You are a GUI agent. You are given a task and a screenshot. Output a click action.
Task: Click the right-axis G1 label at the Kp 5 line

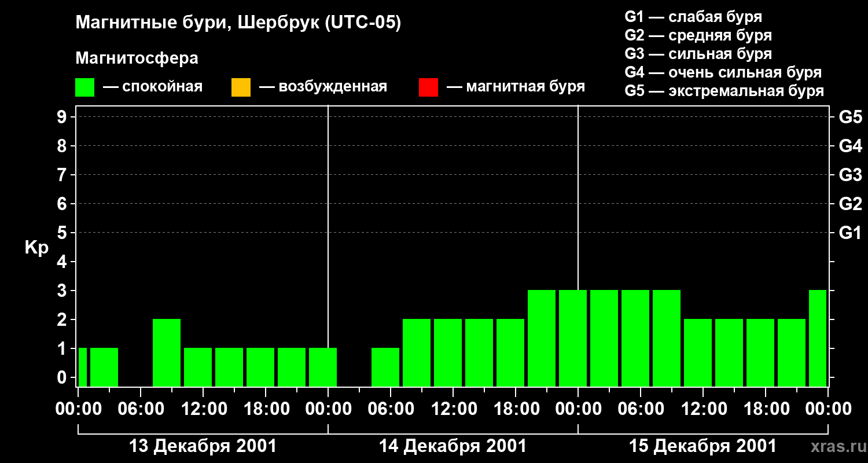click(x=851, y=233)
